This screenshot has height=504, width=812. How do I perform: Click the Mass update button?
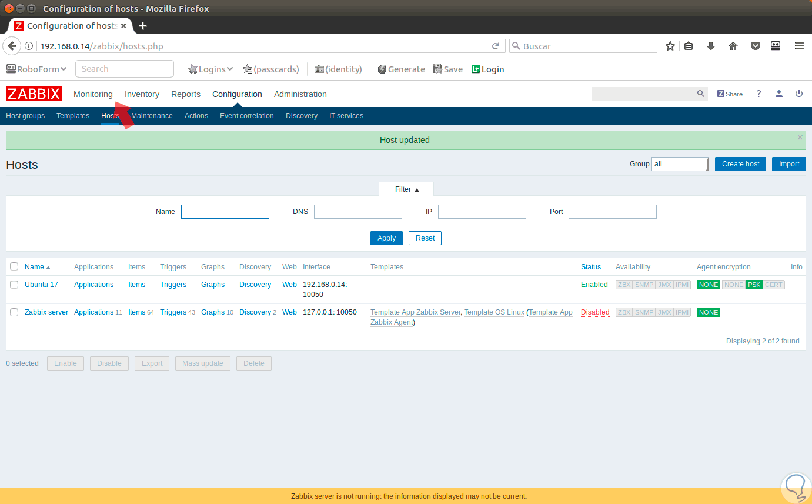click(x=203, y=363)
